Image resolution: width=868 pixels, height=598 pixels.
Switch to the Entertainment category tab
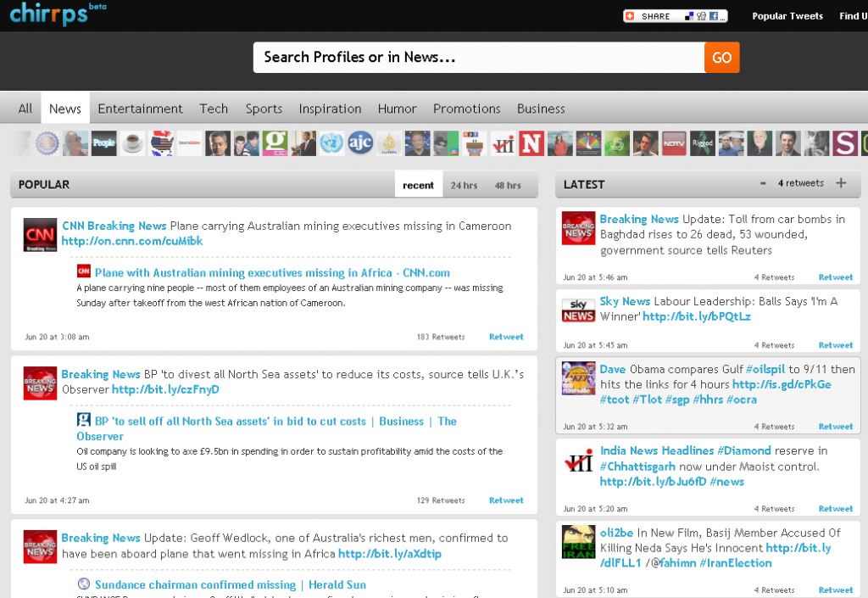[140, 109]
